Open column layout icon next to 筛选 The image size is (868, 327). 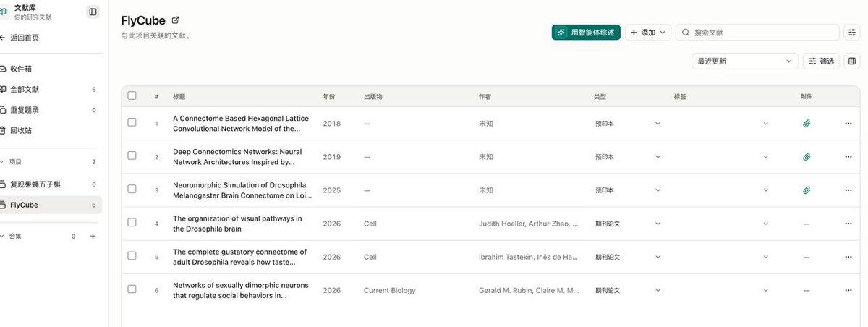[852, 61]
